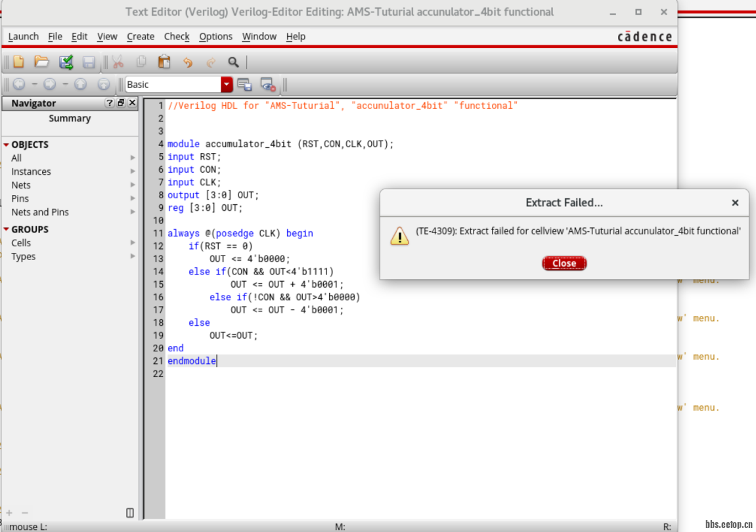Open the Basic workspace dropdown

point(227,84)
